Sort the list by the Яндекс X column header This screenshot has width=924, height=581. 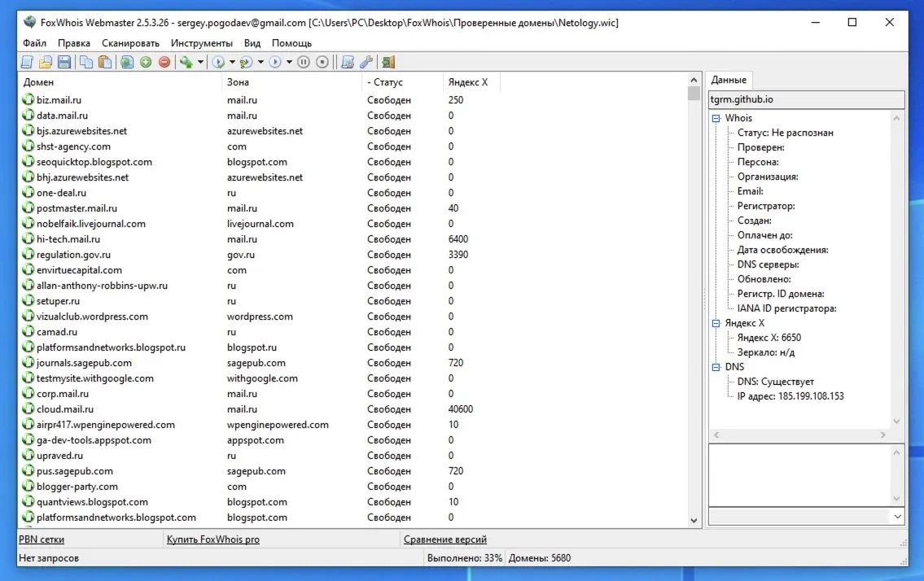(468, 82)
